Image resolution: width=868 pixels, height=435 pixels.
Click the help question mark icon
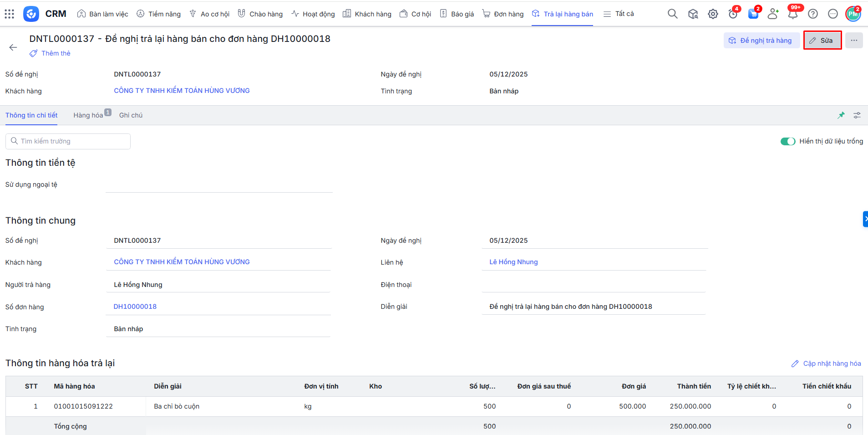point(812,14)
